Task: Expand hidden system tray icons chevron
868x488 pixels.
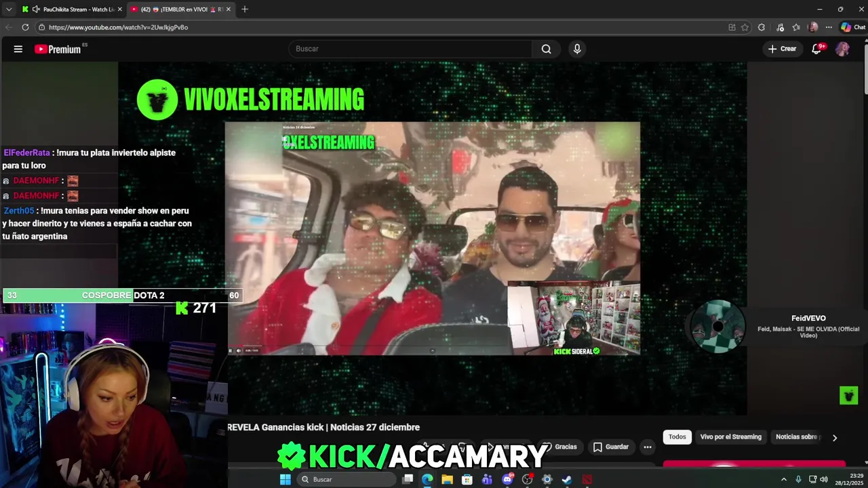Action: tap(784, 479)
